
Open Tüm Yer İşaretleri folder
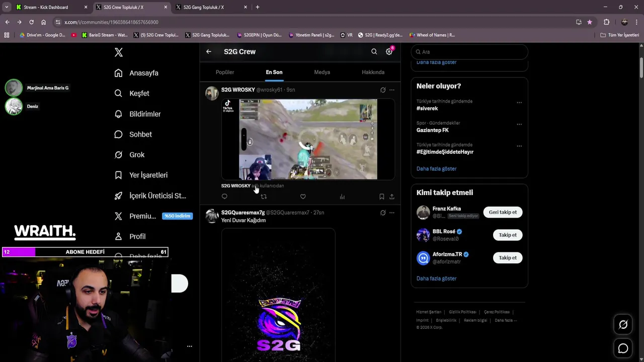tap(619, 35)
